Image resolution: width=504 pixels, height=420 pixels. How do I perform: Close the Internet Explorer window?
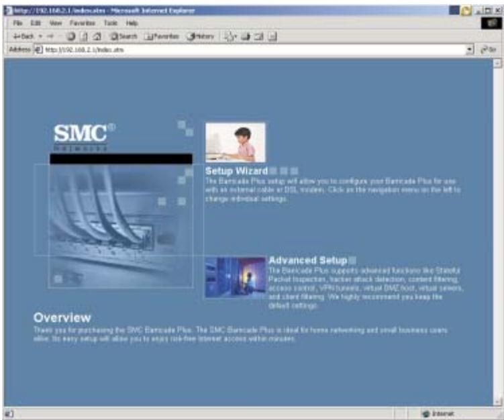[x=497, y=11]
